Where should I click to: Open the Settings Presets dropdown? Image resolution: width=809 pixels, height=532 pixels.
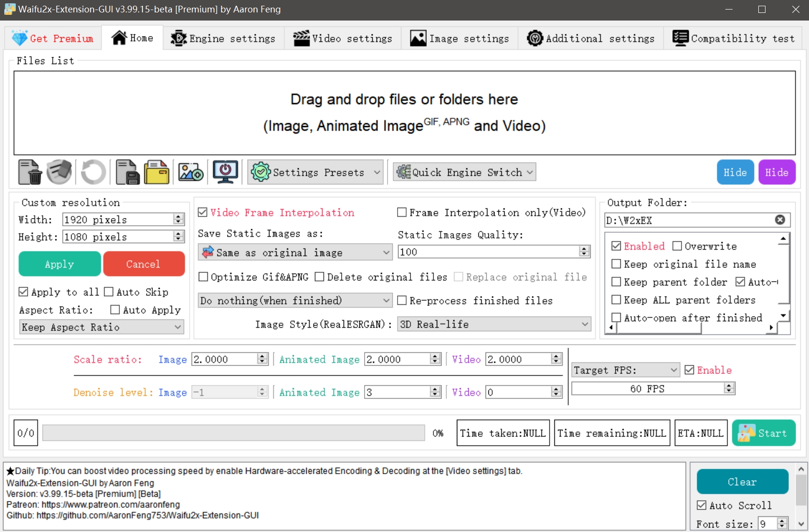pyautogui.click(x=315, y=172)
